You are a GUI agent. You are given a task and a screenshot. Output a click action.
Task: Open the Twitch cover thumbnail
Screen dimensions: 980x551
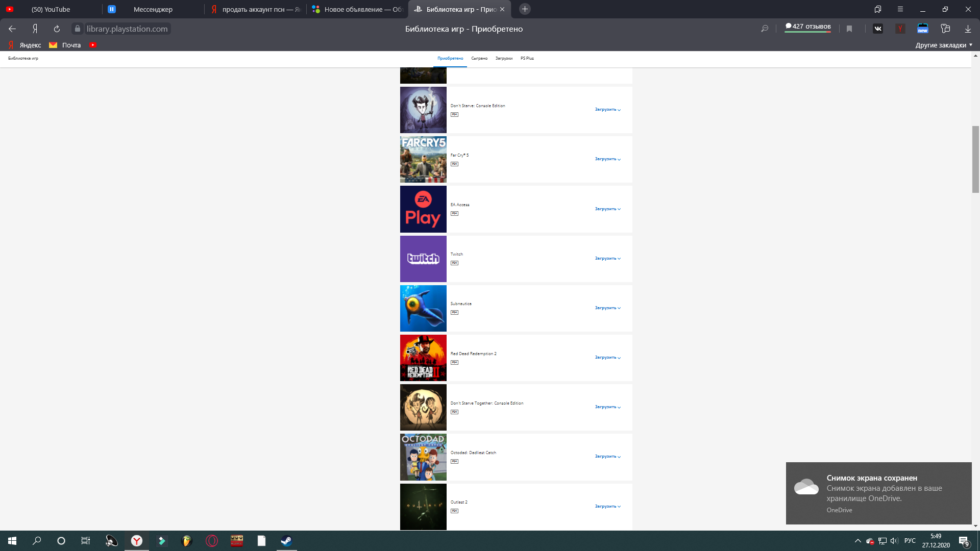click(x=423, y=259)
